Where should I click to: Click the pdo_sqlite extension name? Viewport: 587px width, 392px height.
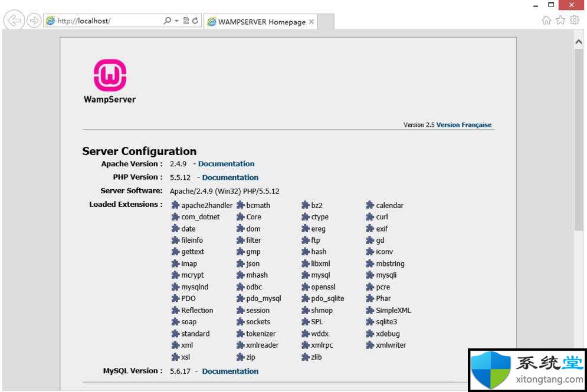tap(327, 298)
